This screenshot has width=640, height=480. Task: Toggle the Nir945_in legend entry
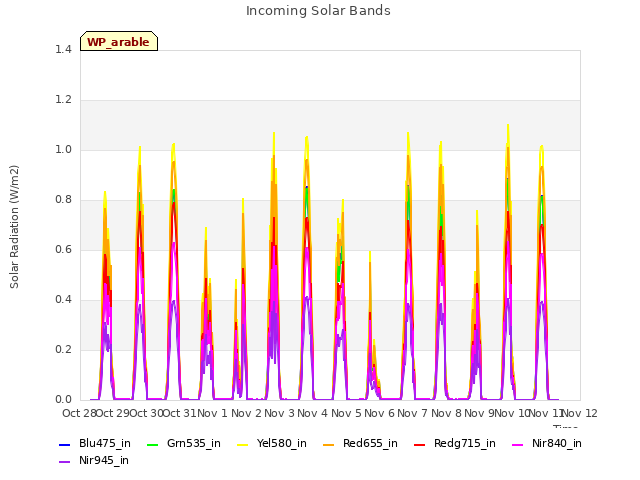94,460
